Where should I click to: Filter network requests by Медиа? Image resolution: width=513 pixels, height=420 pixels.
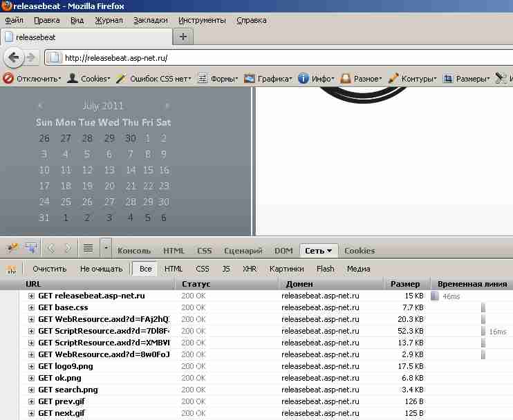359,269
